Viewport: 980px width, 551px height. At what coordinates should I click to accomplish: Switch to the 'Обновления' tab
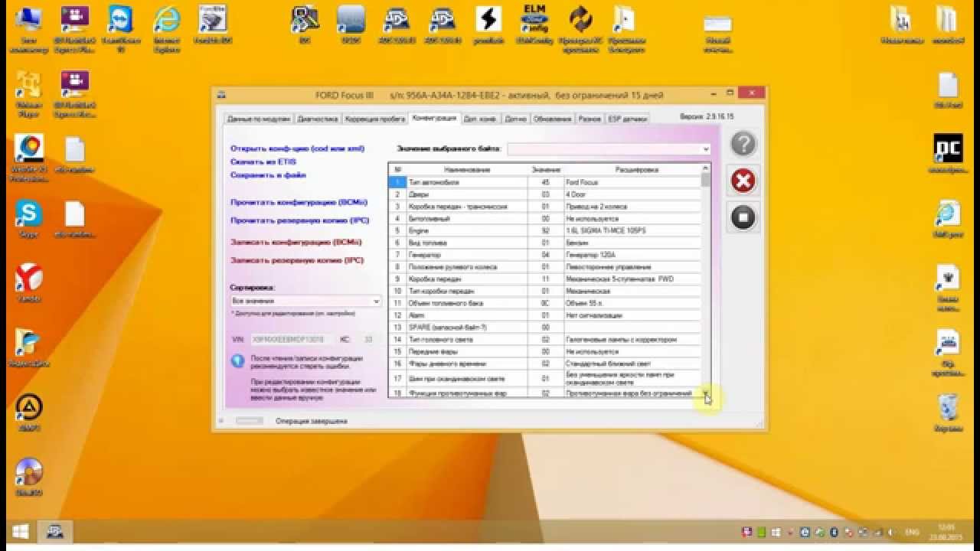tap(553, 119)
